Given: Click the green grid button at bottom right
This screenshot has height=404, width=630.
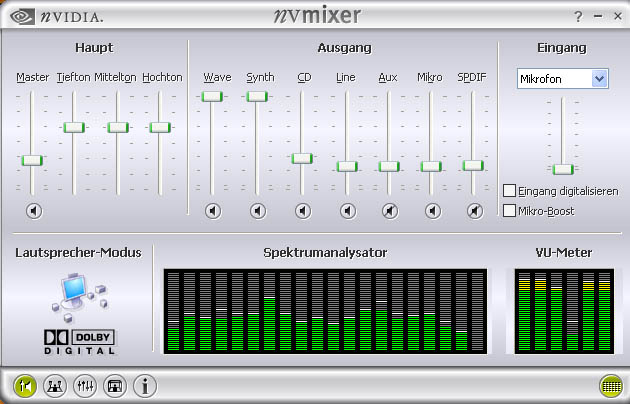Looking at the screenshot, I should pyautogui.click(x=611, y=386).
